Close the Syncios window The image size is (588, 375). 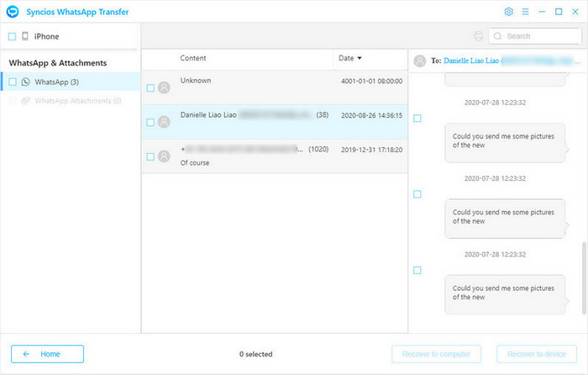pyautogui.click(x=575, y=12)
